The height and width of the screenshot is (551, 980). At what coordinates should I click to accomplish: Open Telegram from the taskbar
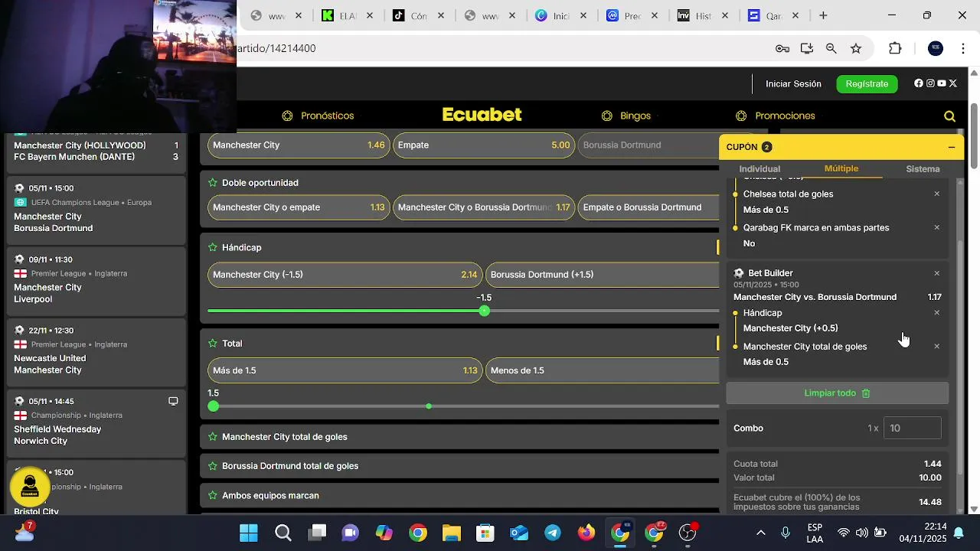click(553, 533)
